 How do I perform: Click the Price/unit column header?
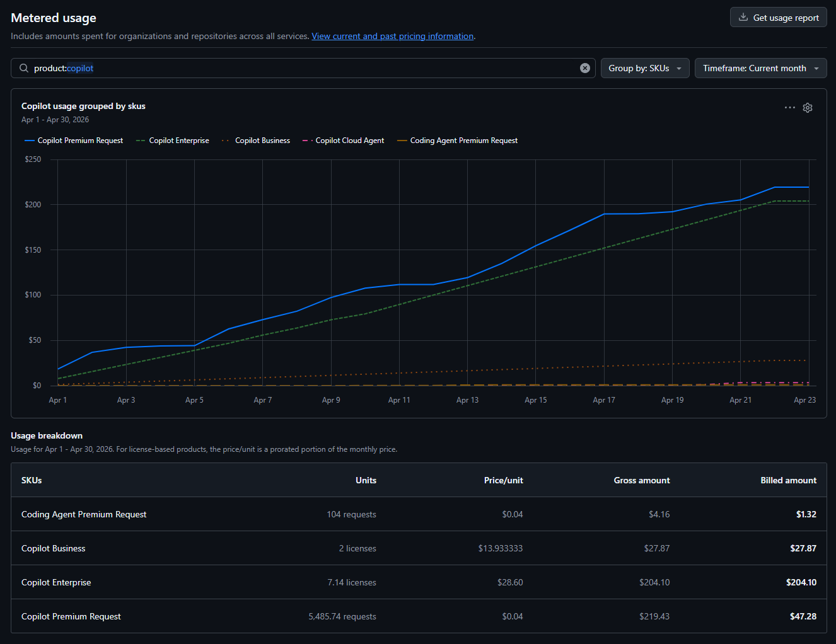click(x=504, y=480)
